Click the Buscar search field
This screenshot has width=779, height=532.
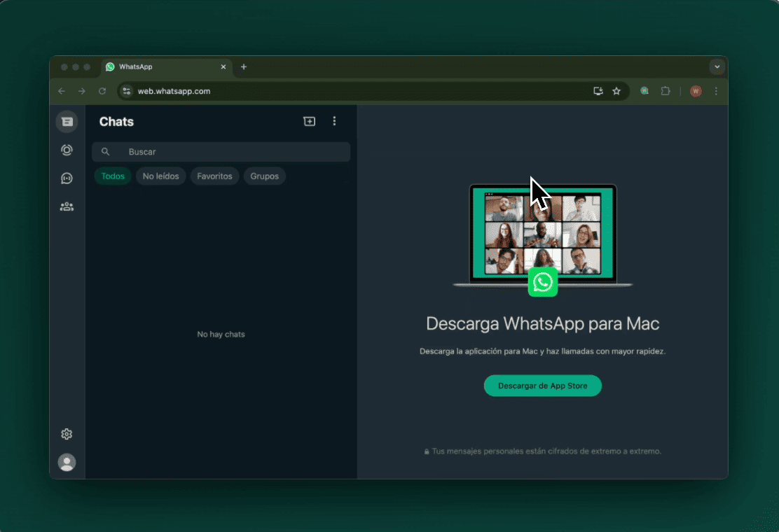[231, 152]
